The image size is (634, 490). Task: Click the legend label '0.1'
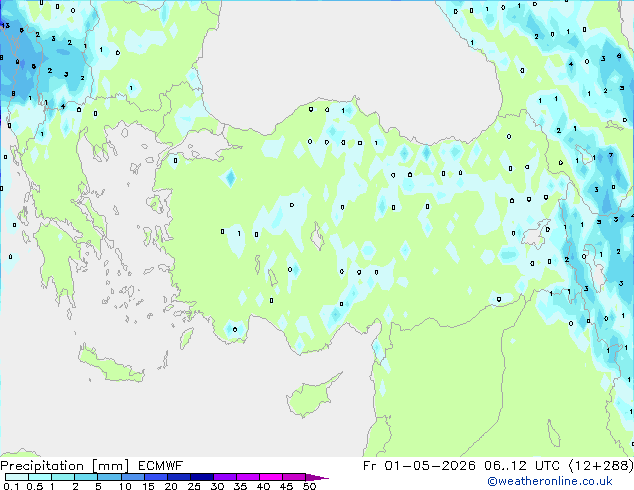point(11,486)
